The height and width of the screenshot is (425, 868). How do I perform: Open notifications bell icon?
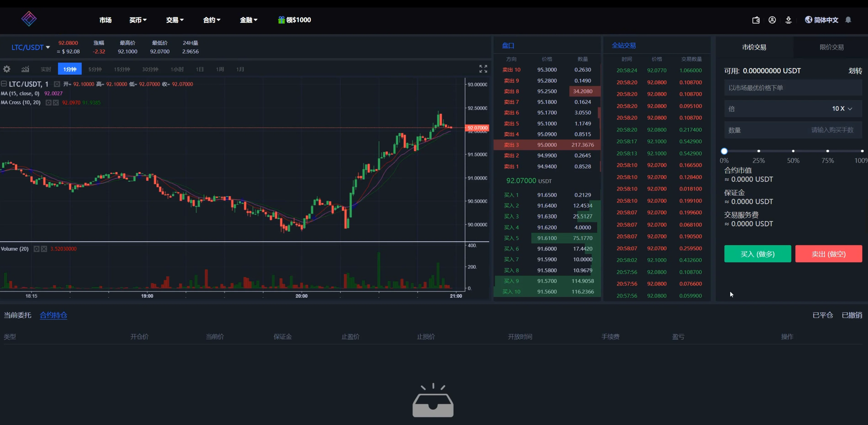[848, 20]
